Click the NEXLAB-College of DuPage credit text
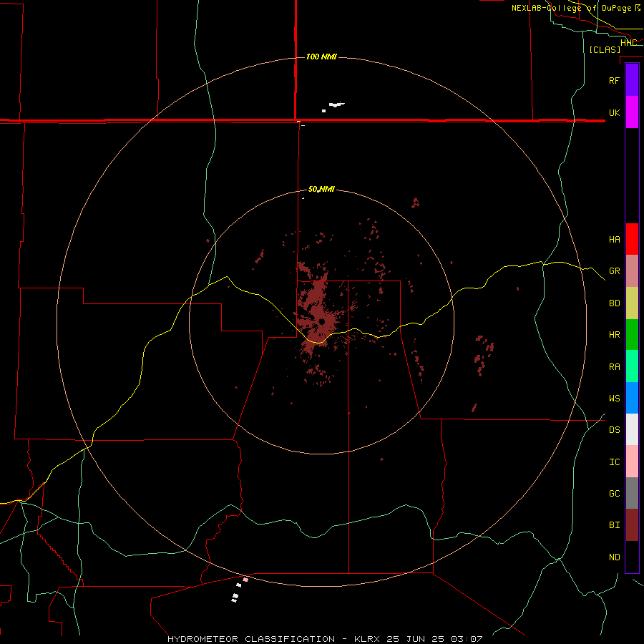This screenshot has height=644, width=644. 572,8
